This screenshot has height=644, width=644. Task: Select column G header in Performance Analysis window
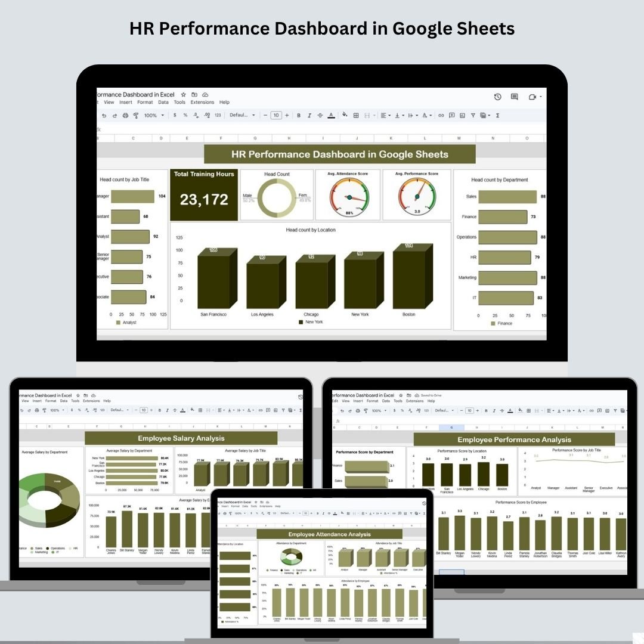point(451,428)
